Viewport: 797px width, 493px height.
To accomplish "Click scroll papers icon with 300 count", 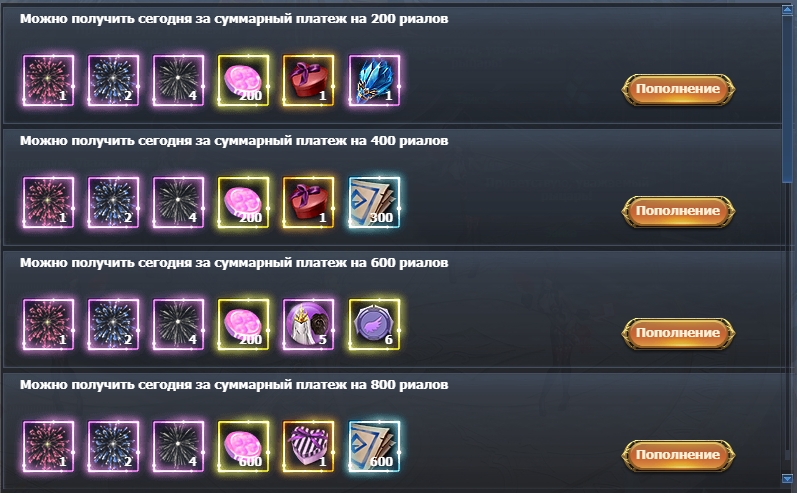I will (x=374, y=202).
